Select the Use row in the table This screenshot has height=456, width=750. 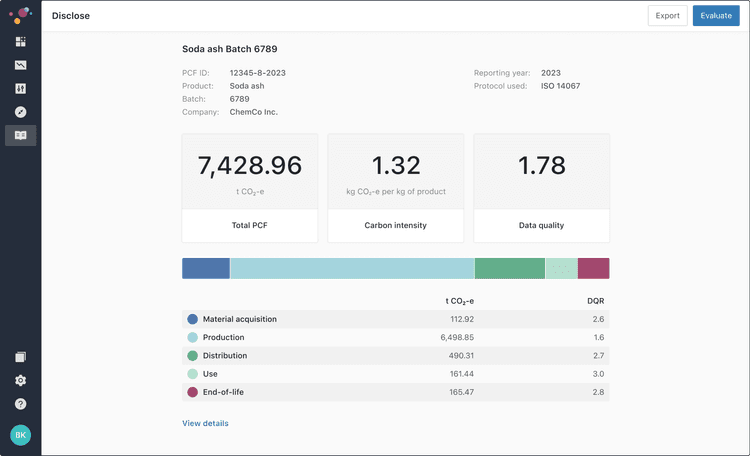point(395,373)
